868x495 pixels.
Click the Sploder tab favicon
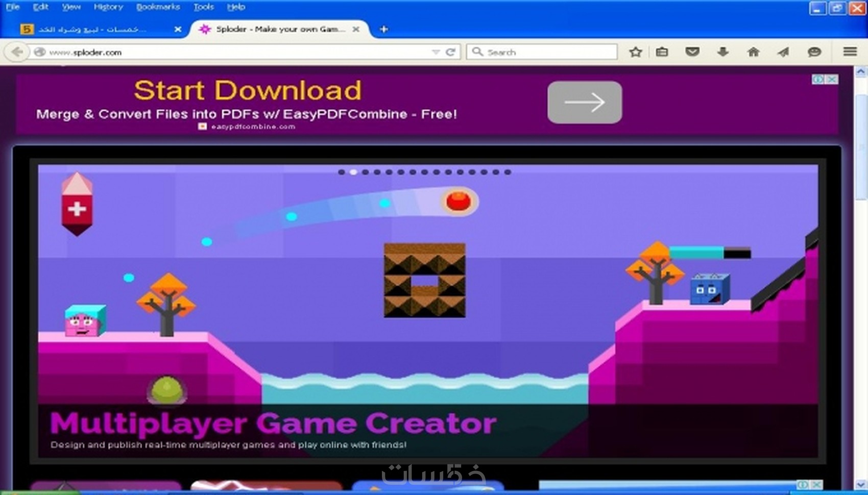tap(205, 29)
